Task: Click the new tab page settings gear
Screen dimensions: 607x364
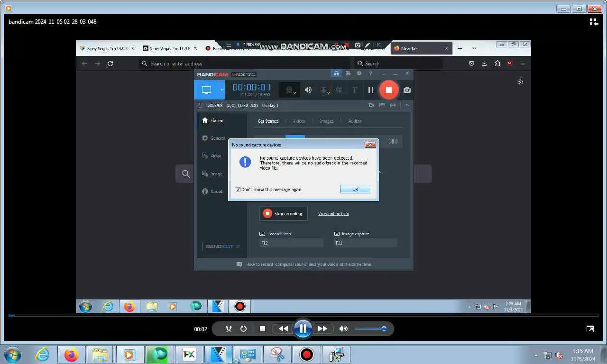Action: point(520,82)
